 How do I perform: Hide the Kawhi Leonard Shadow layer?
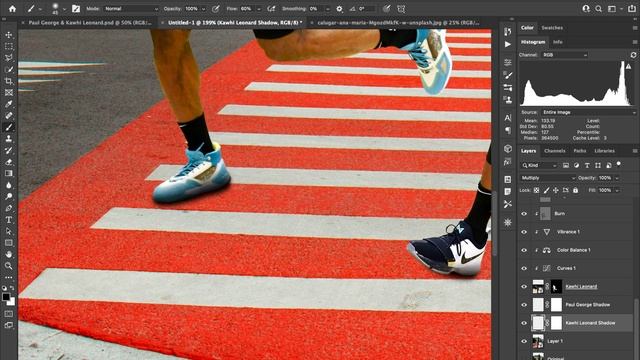[x=524, y=323]
